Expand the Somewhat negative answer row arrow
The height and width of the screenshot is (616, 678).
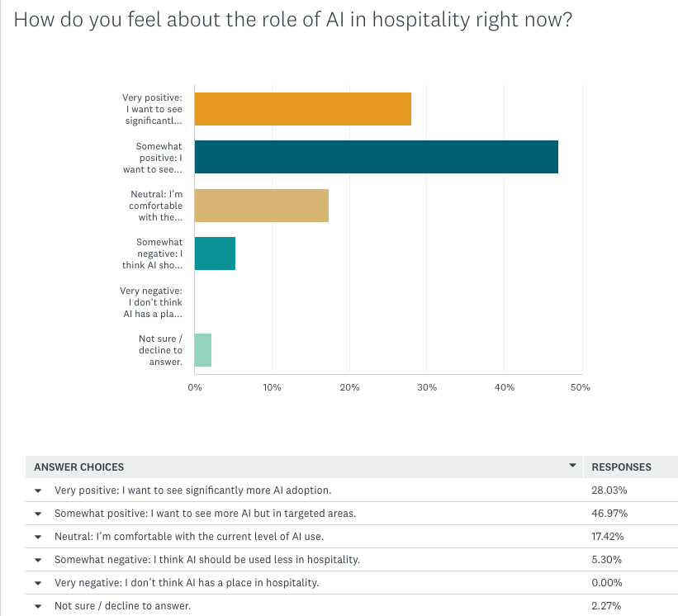point(38,560)
